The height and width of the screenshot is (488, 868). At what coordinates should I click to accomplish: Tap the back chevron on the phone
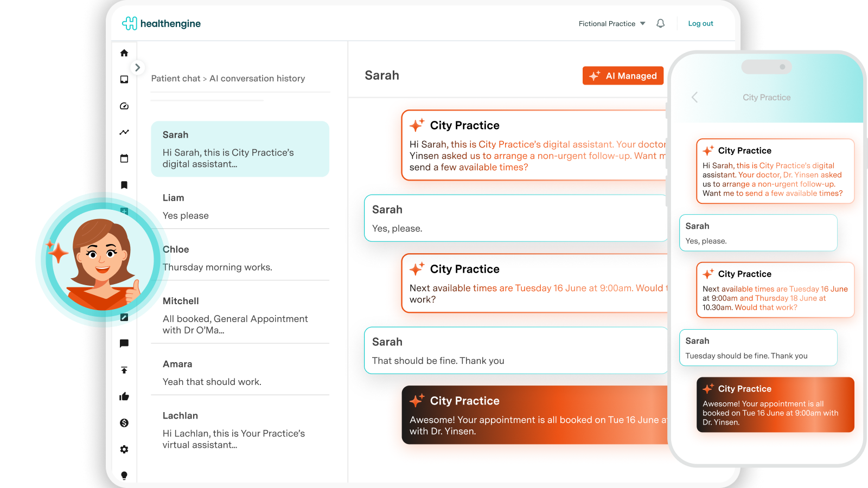694,98
